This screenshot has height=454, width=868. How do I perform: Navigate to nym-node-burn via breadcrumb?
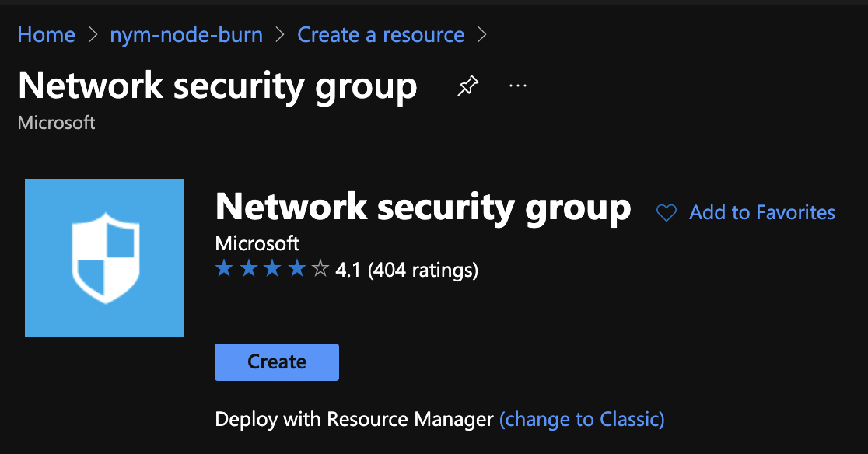pos(186,34)
